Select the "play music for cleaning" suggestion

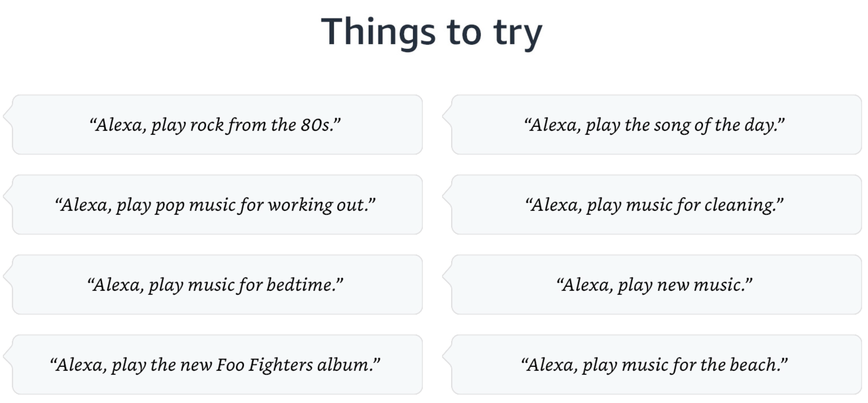coord(656,205)
